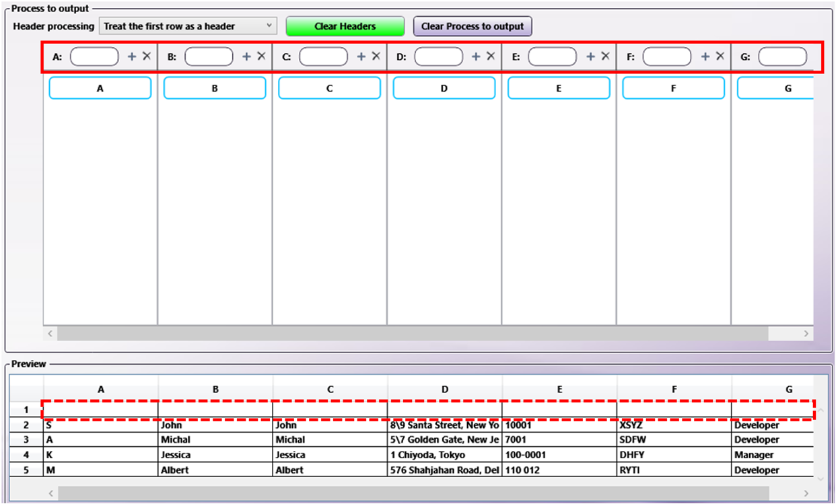This screenshot has height=504, width=840.
Task: Select the blue-outlined header box labeled C
Action: [329, 88]
